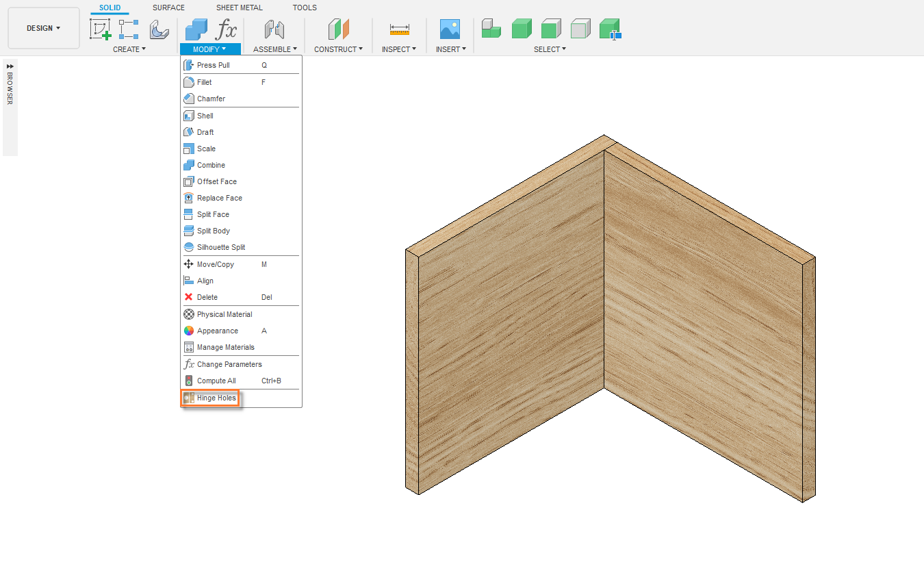Viewport: 924px width, 588px height.
Task: Switch to the Surface tab
Action: point(168,8)
